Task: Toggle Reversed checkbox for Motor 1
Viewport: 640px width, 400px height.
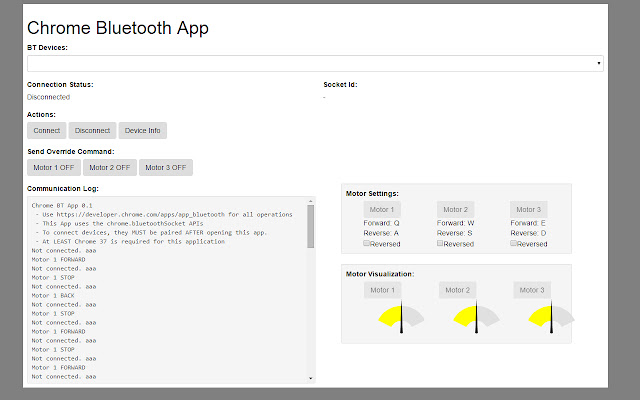Action: [x=367, y=243]
